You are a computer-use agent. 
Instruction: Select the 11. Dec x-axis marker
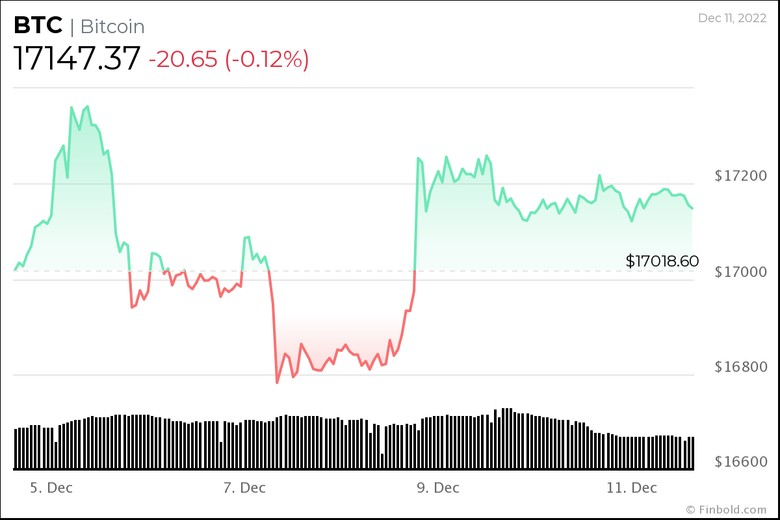[x=631, y=488]
